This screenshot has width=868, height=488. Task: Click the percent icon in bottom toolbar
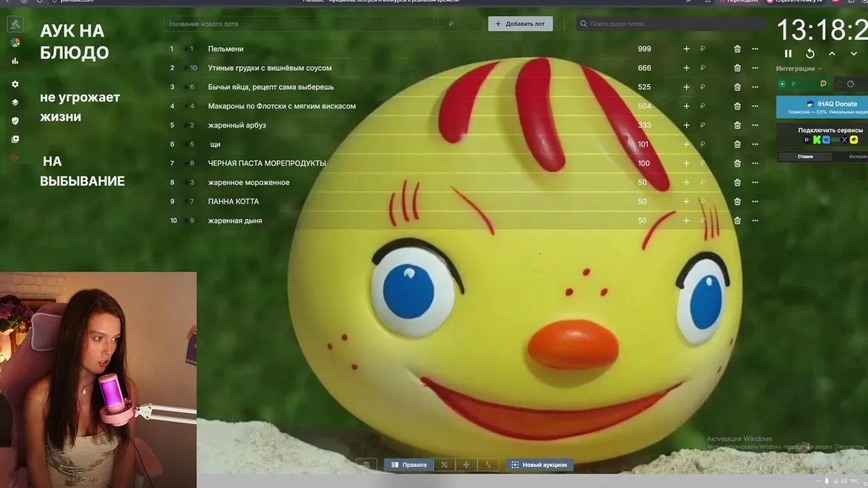click(x=444, y=465)
